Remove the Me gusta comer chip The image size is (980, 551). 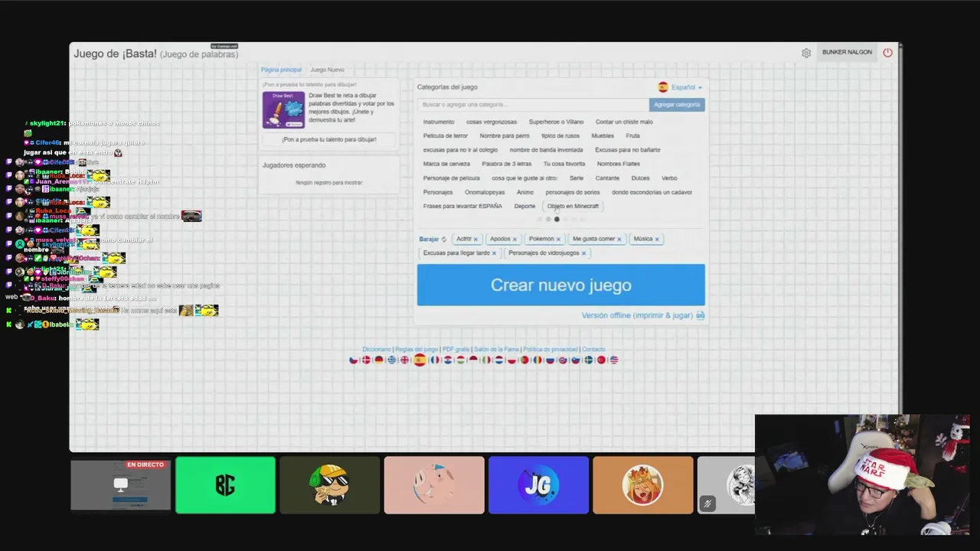click(x=619, y=240)
